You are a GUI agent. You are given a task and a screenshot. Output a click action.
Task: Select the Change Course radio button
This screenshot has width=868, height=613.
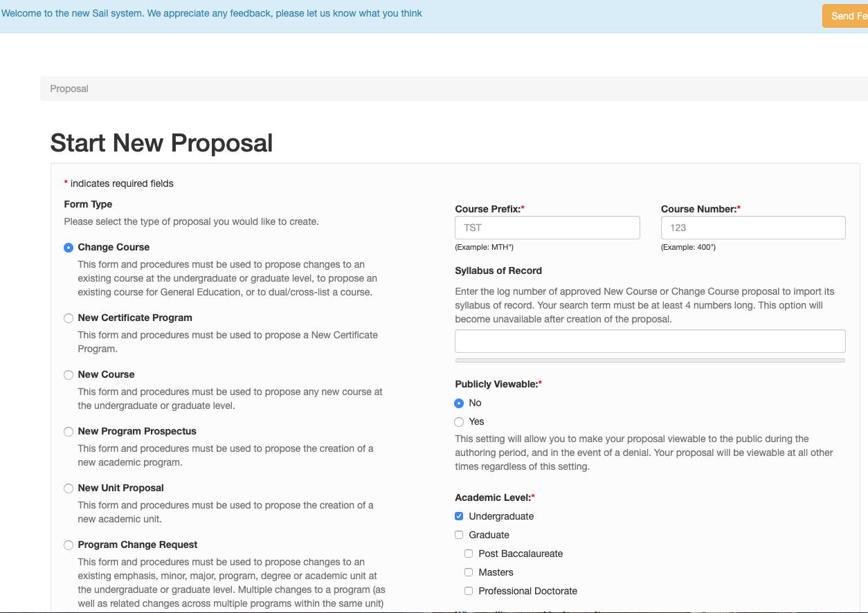(x=69, y=248)
